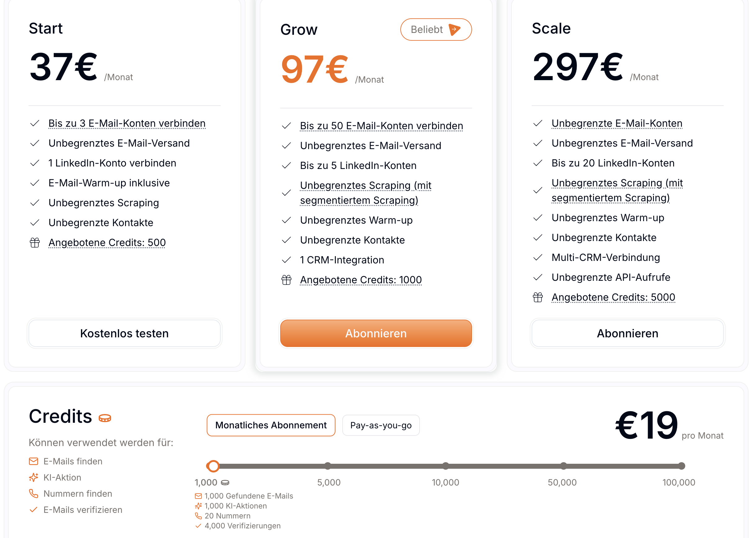Viewport: 756px width, 538px height.
Task: Select the Monatliches Abonnement billing option
Action: point(271,425)
